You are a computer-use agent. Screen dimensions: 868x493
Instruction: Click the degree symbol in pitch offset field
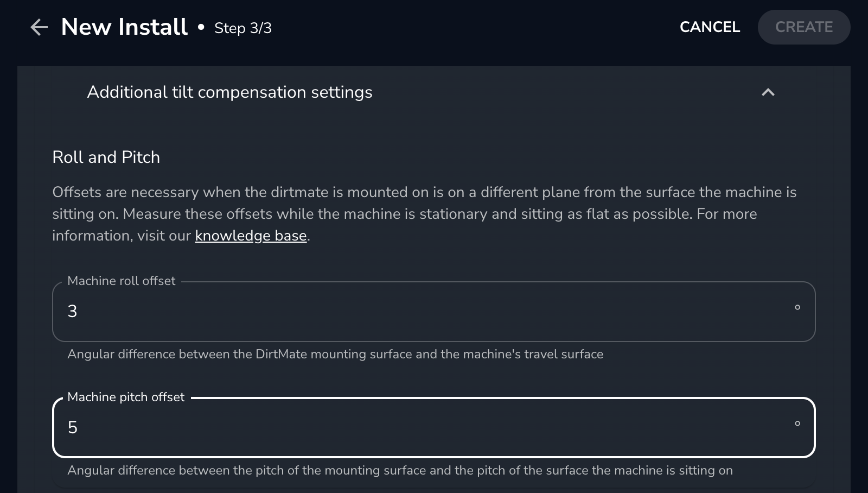(x=797, y=424)
